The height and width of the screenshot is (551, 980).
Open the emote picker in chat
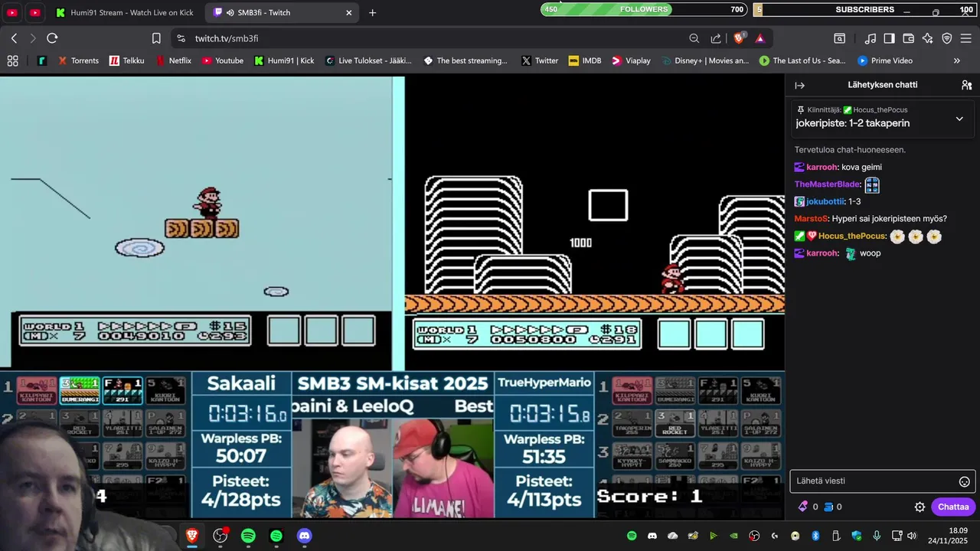pyautogui.click(x=965, y=481)
